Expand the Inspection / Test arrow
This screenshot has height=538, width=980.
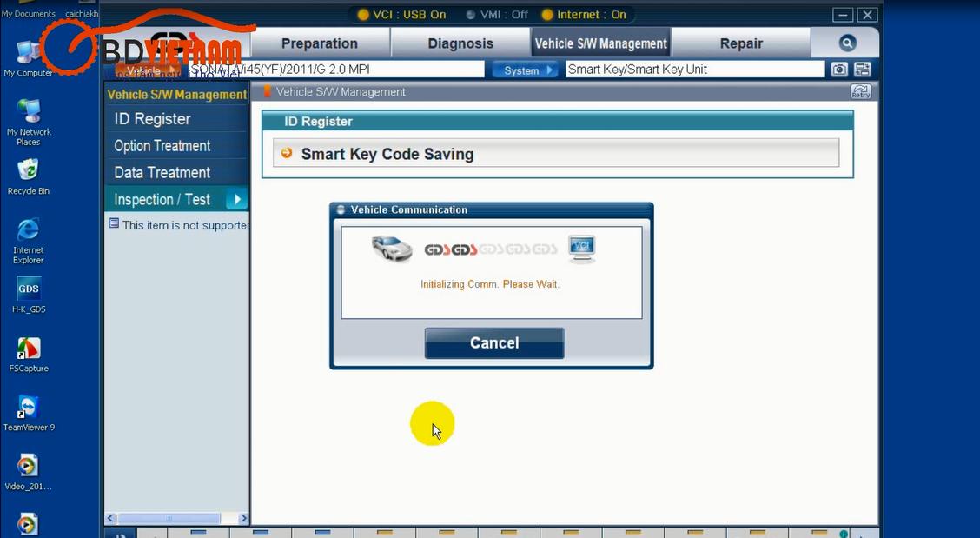tap(236, 200)
